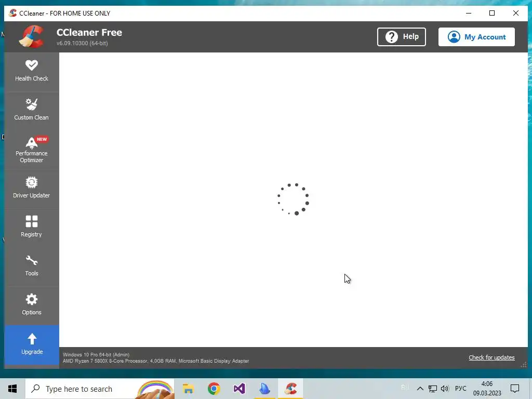Open the Health Check section
Screen dimensions: 532x399
[32, 72]
